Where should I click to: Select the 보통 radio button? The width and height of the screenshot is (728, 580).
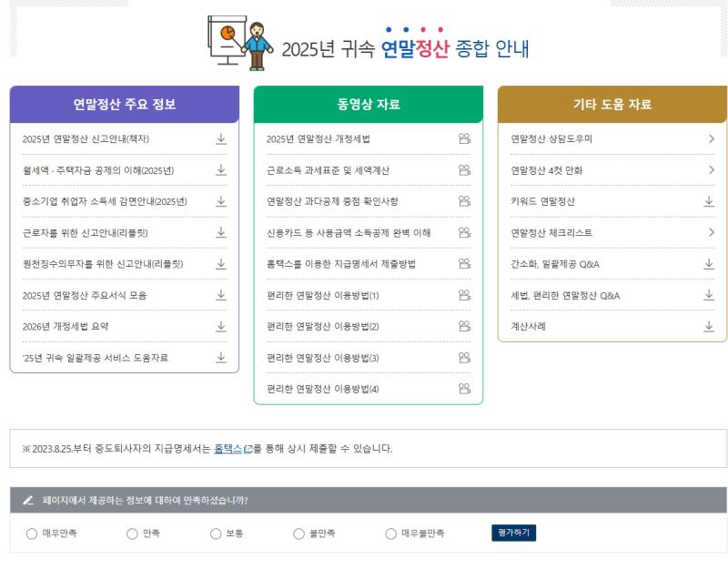[216, 534]
